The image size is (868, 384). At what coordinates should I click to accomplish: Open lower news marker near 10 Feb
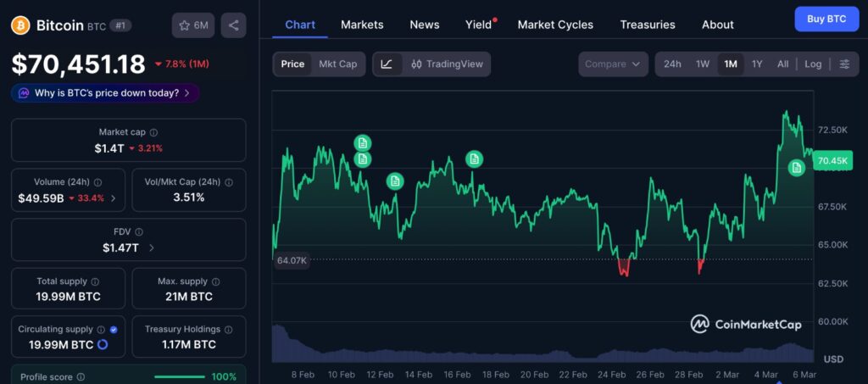tap(363, 159)
